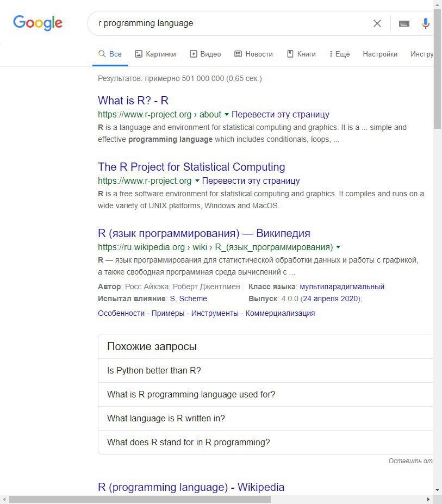Click the Новости tab newspaper icon
Viewport: 442px width, 504px height.
coord(238,54)
